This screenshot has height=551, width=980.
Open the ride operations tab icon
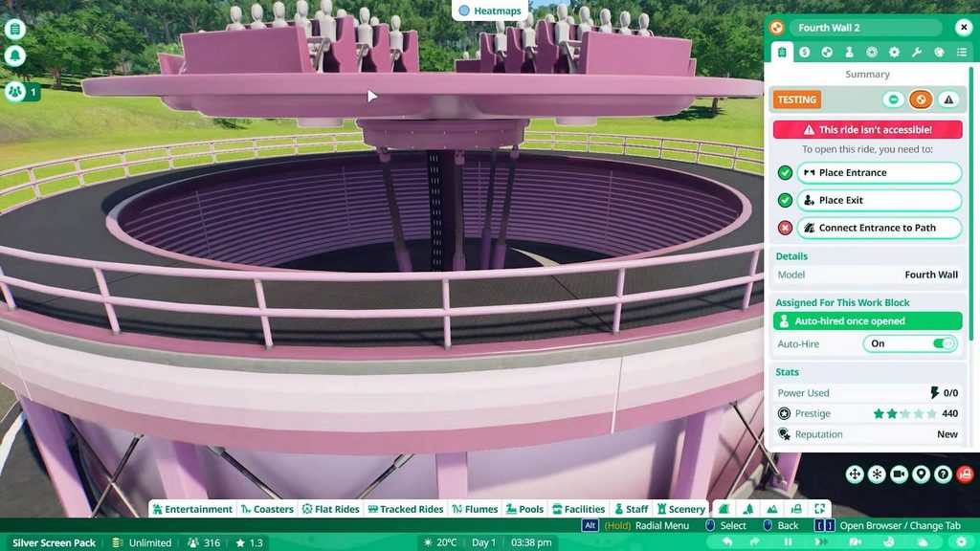tap(827, 53)
